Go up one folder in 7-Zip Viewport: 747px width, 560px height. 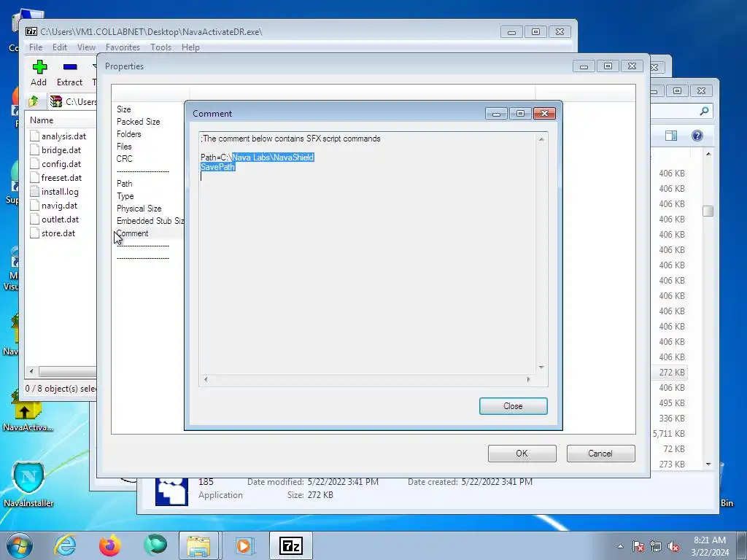(34, 101)
